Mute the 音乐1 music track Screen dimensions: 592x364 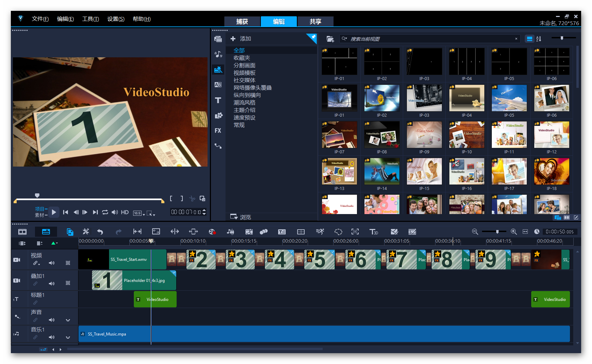(52, 337)
